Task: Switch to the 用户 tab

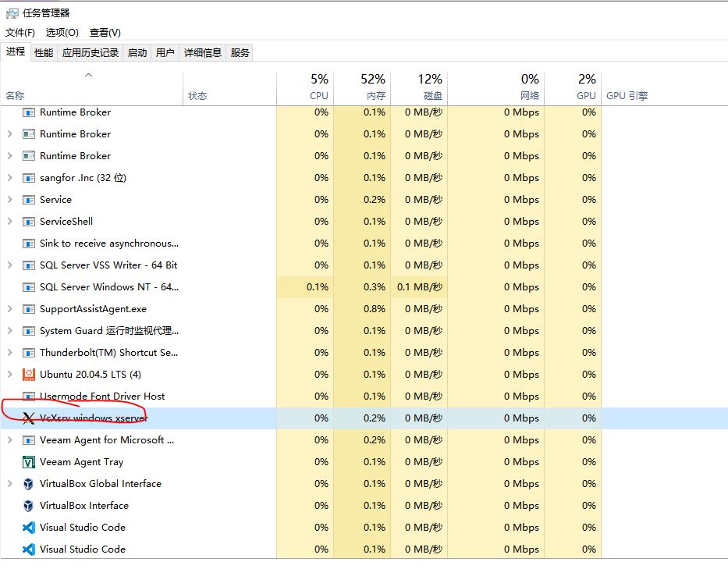Action: coord(165,53)
